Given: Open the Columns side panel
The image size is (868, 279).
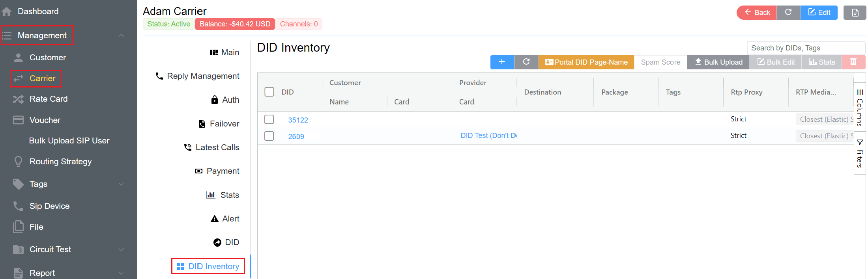Looking at the screenshot, I should pos(860,108).
